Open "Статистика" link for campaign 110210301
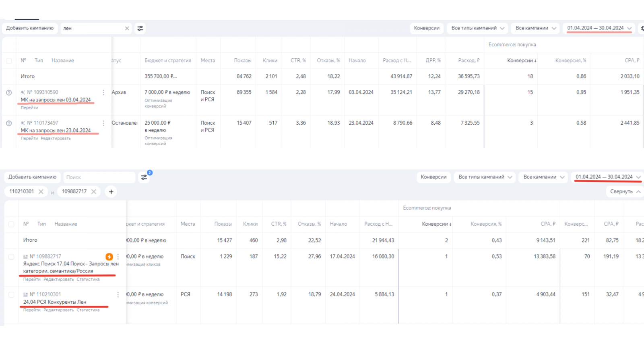Screen dimensions: 644x362 pos(88,310)
